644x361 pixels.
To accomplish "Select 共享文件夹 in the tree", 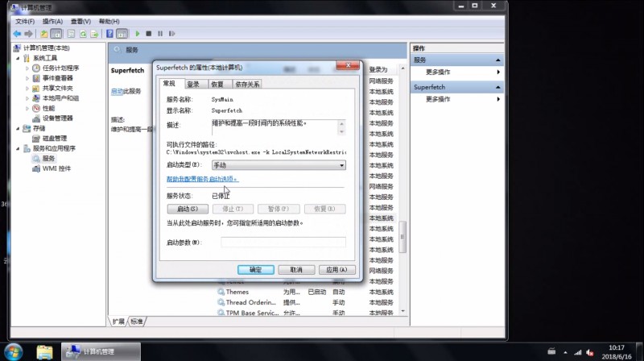I will tap(57, 88).
